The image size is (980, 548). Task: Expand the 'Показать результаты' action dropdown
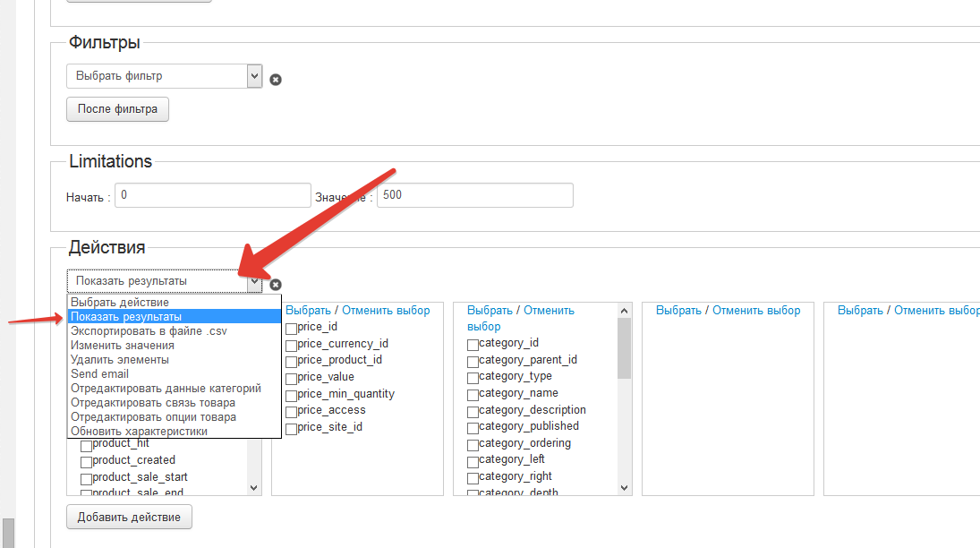click(x=164, y=281)
